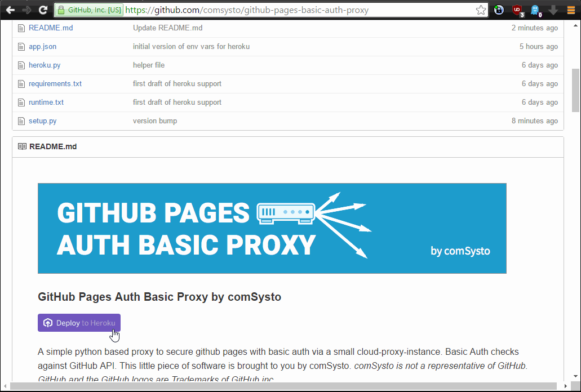Open the 'helper file' commit message
The width and height of the screenshot is (581, 392).
coord(149,65)
